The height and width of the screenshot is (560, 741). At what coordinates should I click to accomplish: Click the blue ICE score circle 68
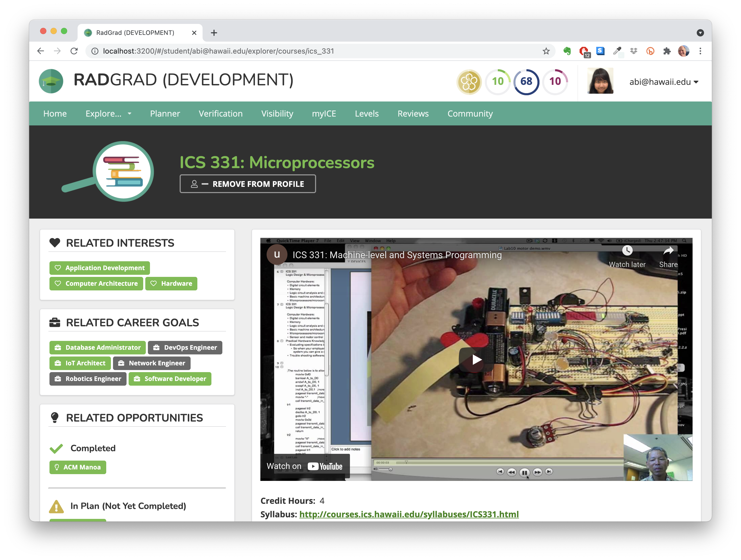click(x=526, y=81)
